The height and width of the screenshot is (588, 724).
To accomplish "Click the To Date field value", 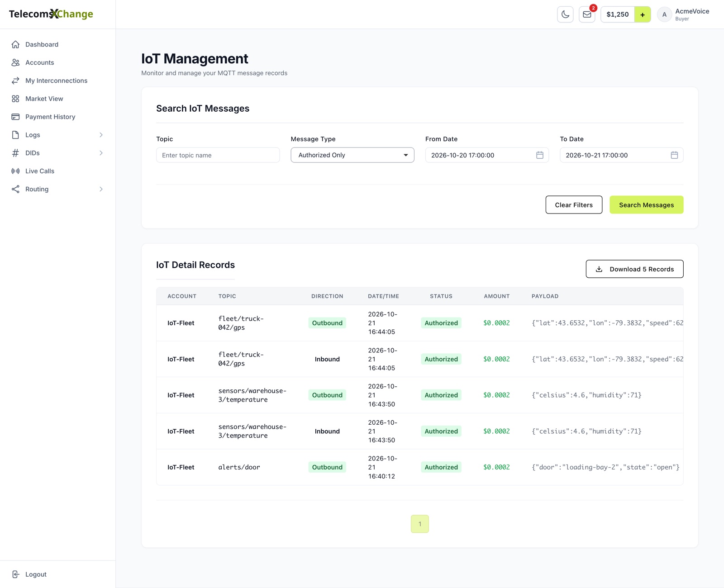I will pyautogui.click(x=596, y=155).
